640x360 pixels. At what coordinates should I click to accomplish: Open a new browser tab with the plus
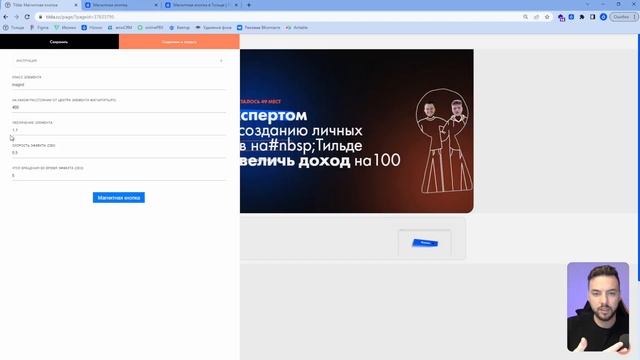coord(249,5)
